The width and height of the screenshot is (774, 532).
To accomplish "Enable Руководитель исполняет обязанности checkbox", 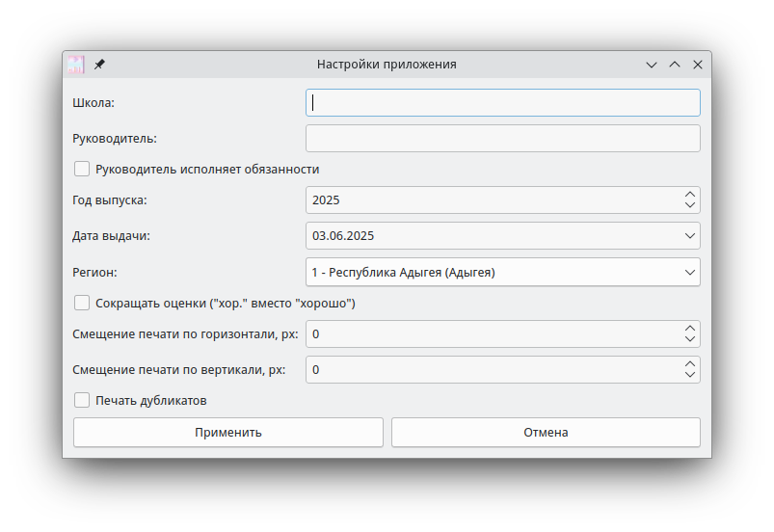I will [x=82, y=169].
